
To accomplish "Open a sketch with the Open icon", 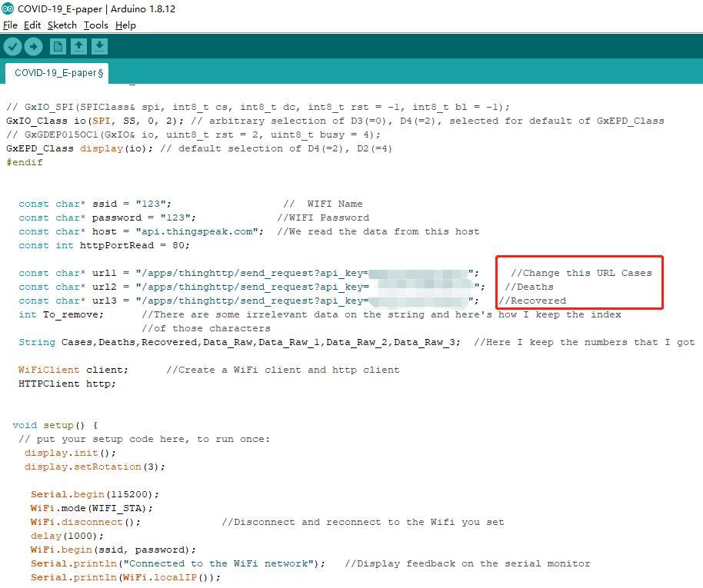I will pyautogui.click(x=78, y=46).
